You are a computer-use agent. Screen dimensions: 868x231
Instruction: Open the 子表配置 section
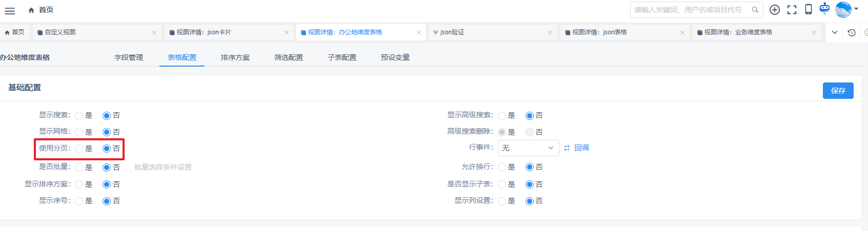[342, 57]
